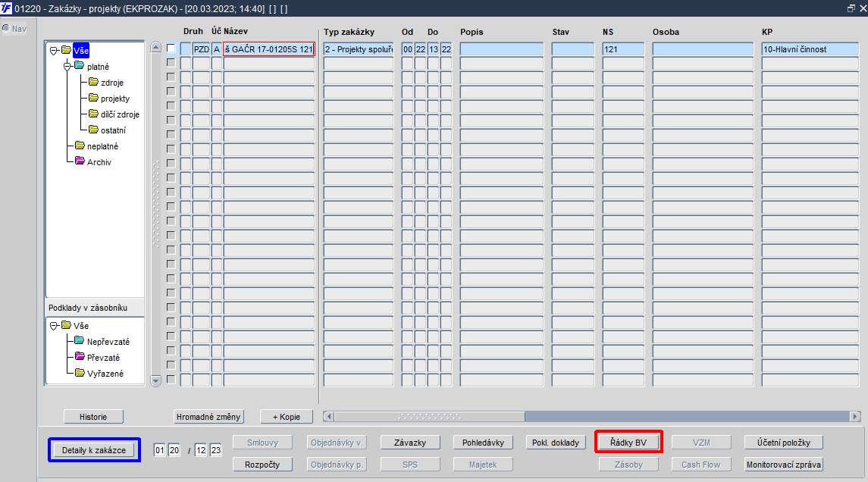
Task: Select the neplatné folder
Action: pyautogui.click(x=96, y=146)
